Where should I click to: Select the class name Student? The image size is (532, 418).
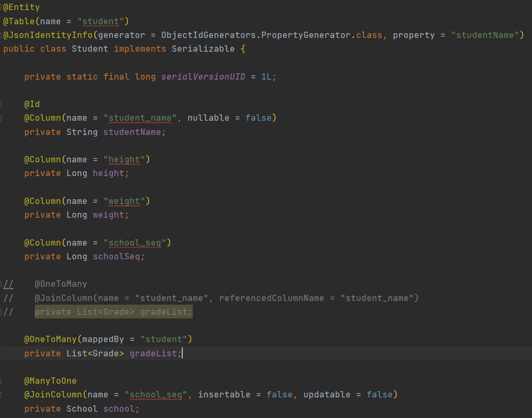point(90,48)
